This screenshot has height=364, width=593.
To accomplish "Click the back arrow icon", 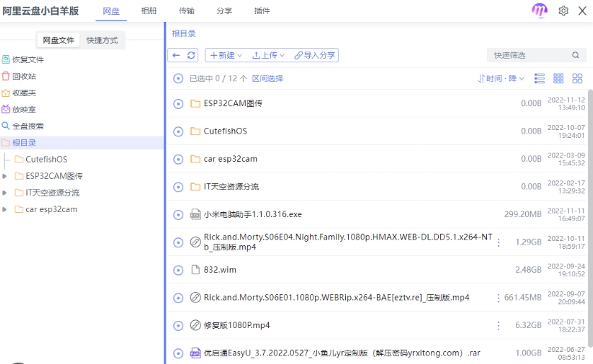I will tap(176, 55).
